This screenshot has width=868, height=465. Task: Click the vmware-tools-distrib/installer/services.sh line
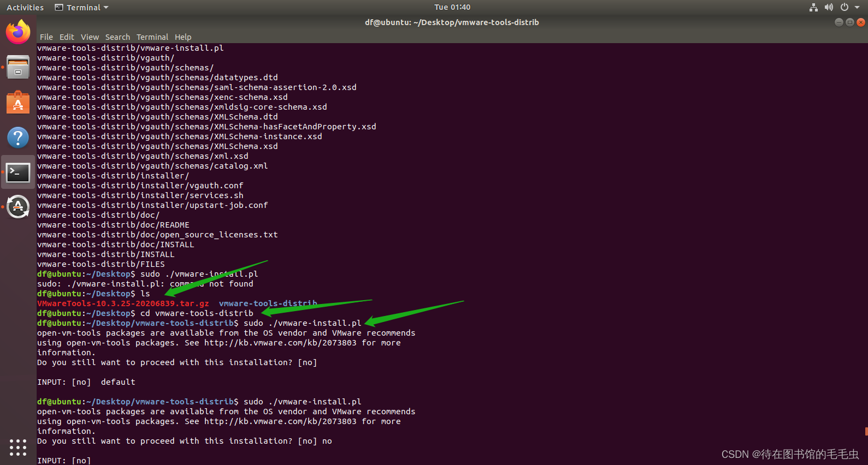coord(140,195)
